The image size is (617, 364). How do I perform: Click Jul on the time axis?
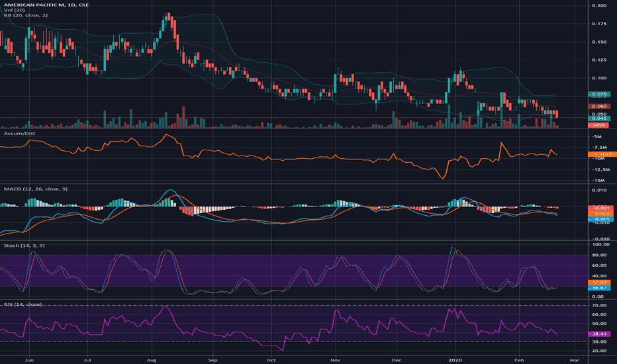(x=87, y=359)
